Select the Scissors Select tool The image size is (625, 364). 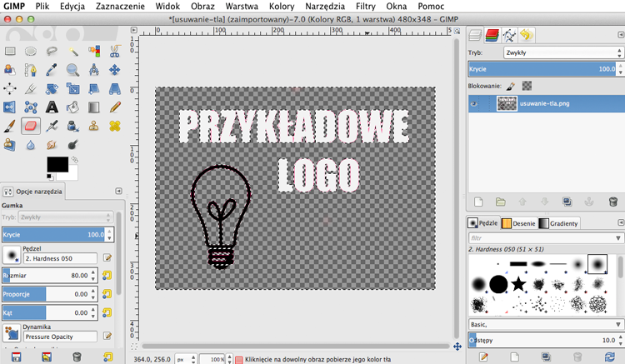(x=115, y=51)
